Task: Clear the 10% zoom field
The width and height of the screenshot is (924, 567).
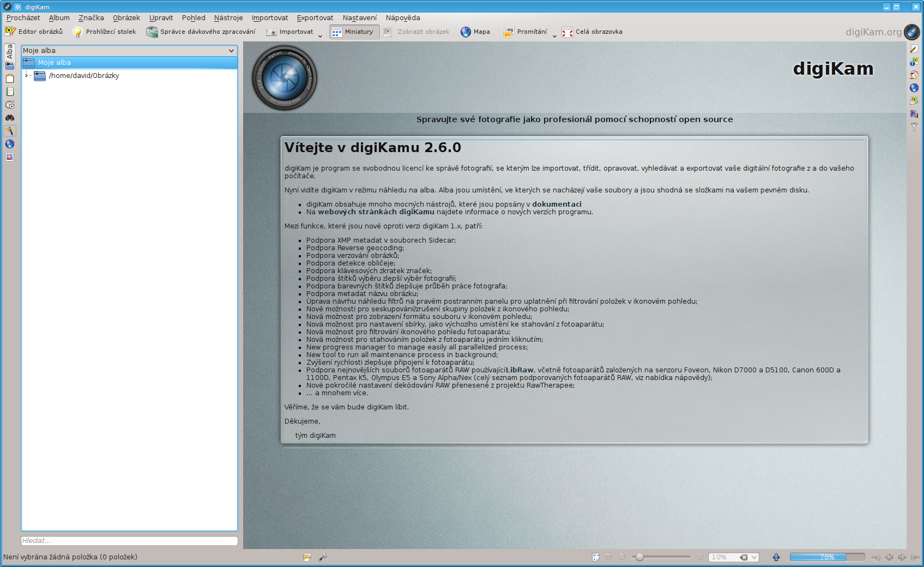Action: click(744, 557)
